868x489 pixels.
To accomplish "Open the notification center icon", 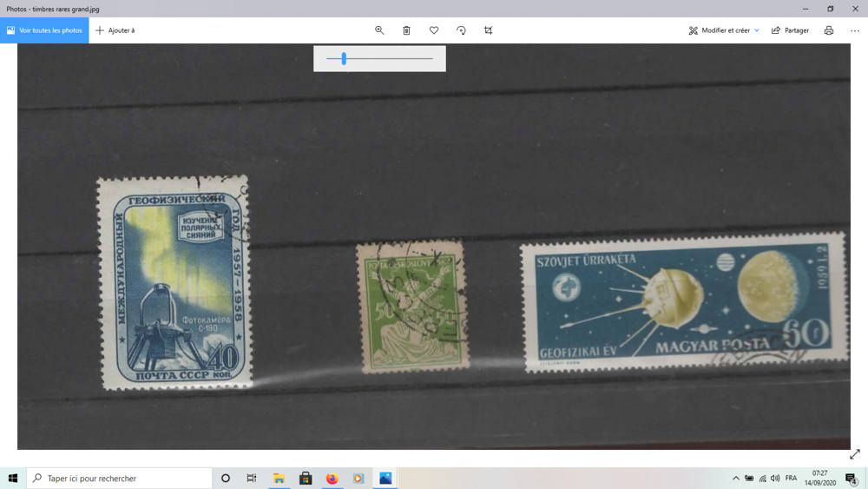I will (x=851, y=478).
